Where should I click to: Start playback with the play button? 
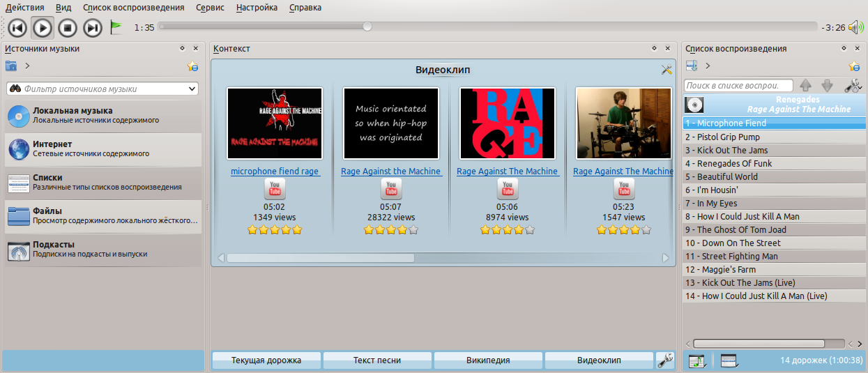click(x=43, y=27)
